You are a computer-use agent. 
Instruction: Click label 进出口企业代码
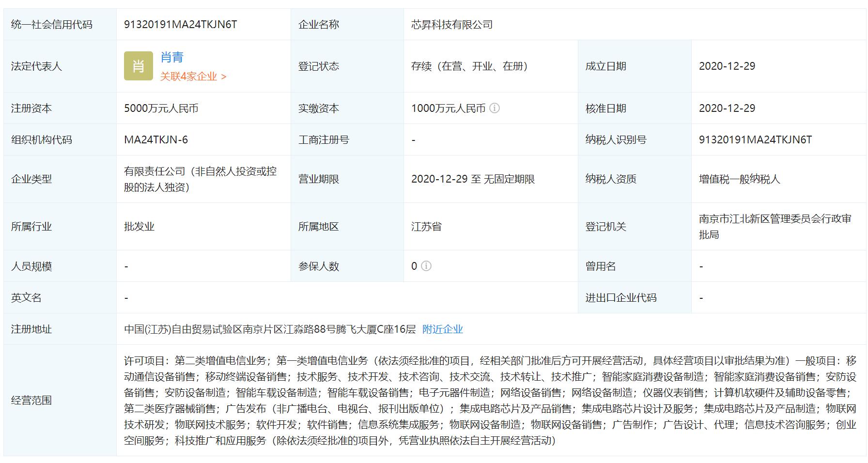[x=621, y=298]
